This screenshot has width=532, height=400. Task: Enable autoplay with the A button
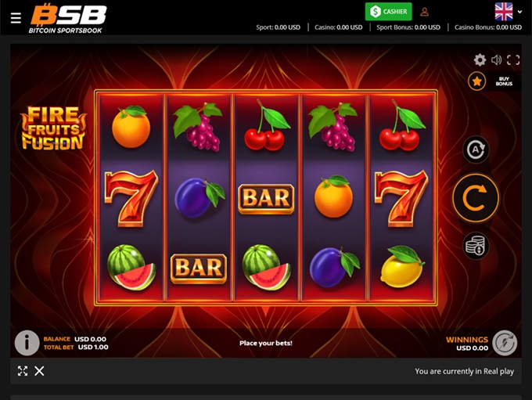[476, 150]
